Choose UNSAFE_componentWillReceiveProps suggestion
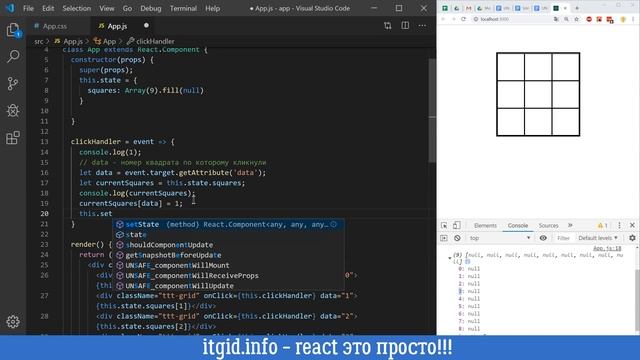The image size is (640, 360). point(228,276)
